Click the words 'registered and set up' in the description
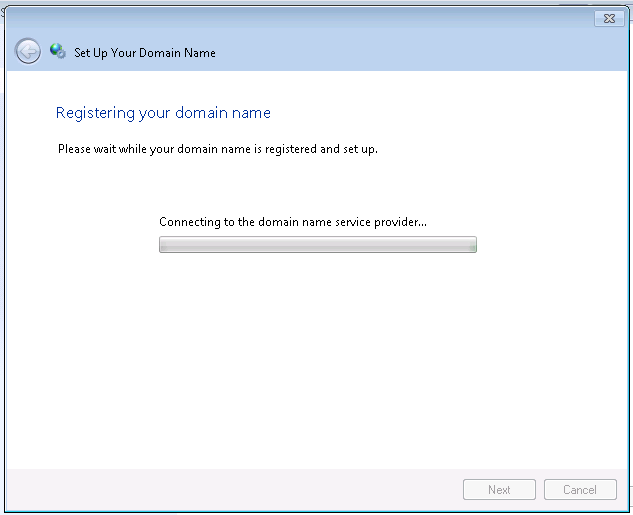Image resolution: width=633 pixels, height=515 pixels. (x=318, y=150)
